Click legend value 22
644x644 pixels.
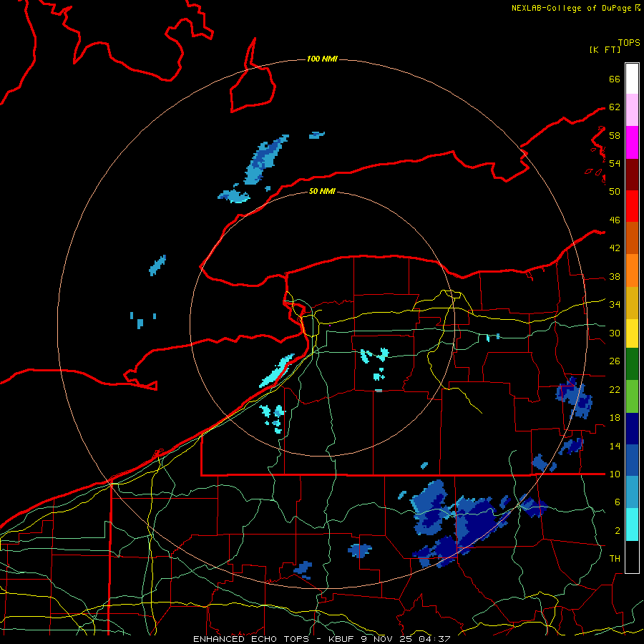(x=615, y=389)
